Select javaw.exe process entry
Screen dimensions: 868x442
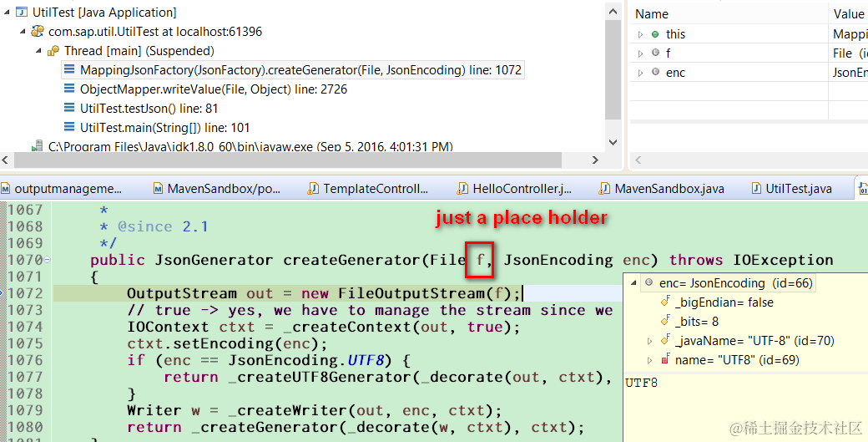tap(244, 147)
